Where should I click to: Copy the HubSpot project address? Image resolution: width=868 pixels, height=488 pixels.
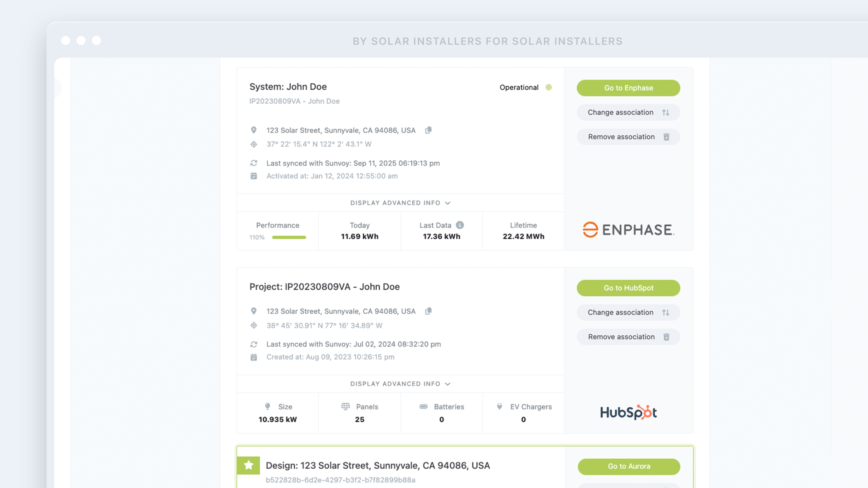(x=428, y=311)
